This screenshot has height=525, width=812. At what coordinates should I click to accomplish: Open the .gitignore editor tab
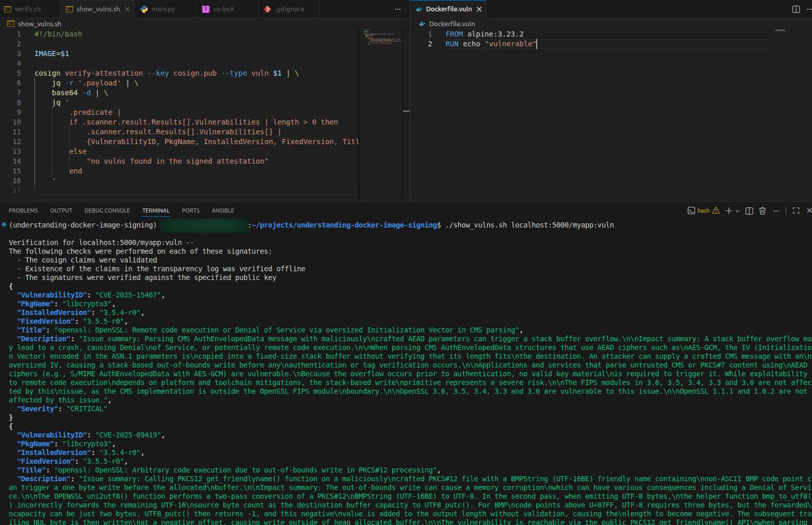coord(289,9)
